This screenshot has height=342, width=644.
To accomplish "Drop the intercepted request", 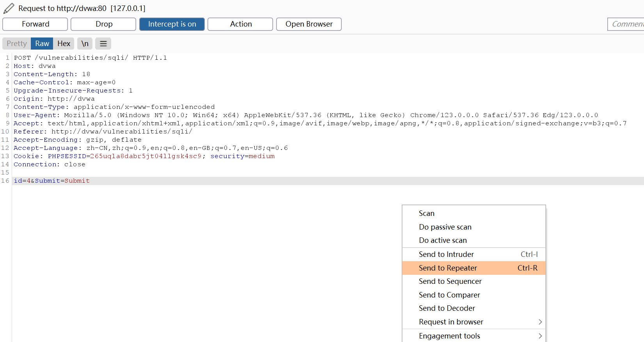I will (x=104, y=24).
